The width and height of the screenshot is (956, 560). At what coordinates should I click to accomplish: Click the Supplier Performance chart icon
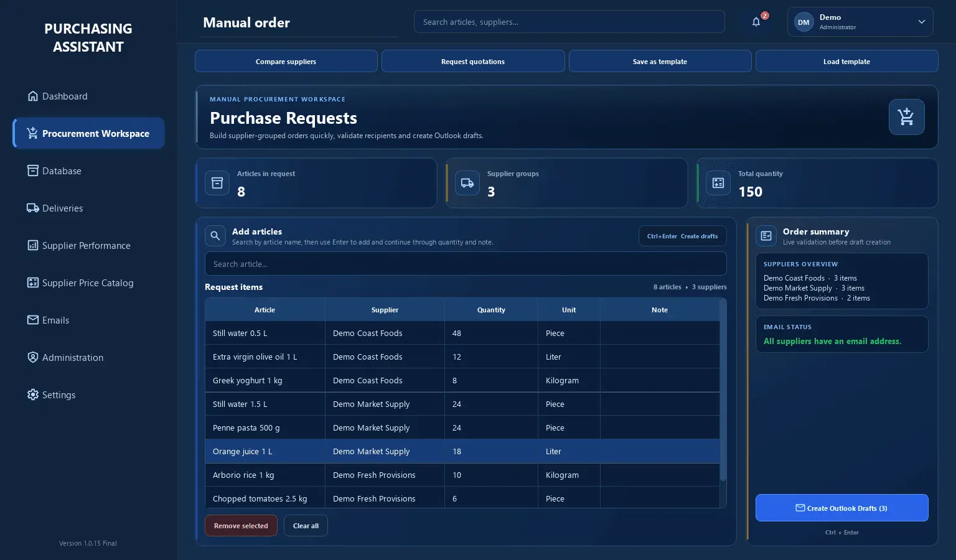33,245
